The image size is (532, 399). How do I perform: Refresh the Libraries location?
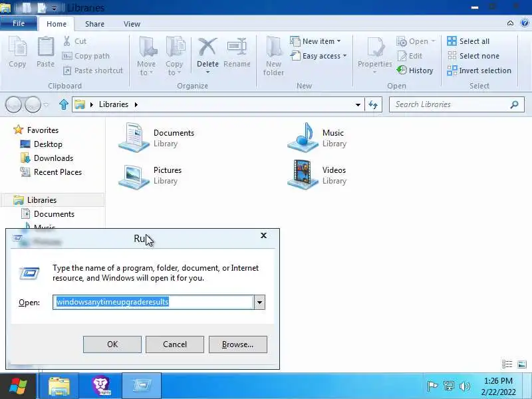[373, 104]
